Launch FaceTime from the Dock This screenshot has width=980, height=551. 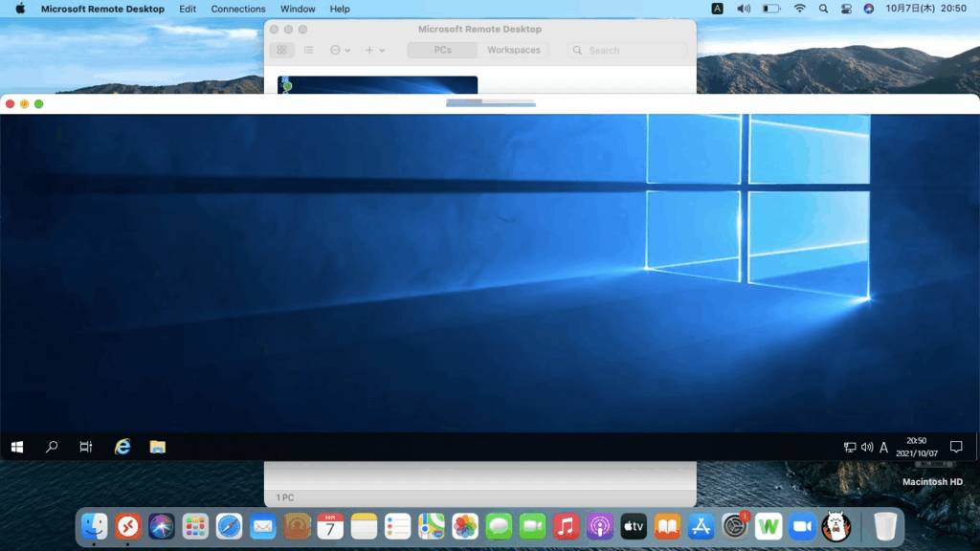click(x=532, y=527)
